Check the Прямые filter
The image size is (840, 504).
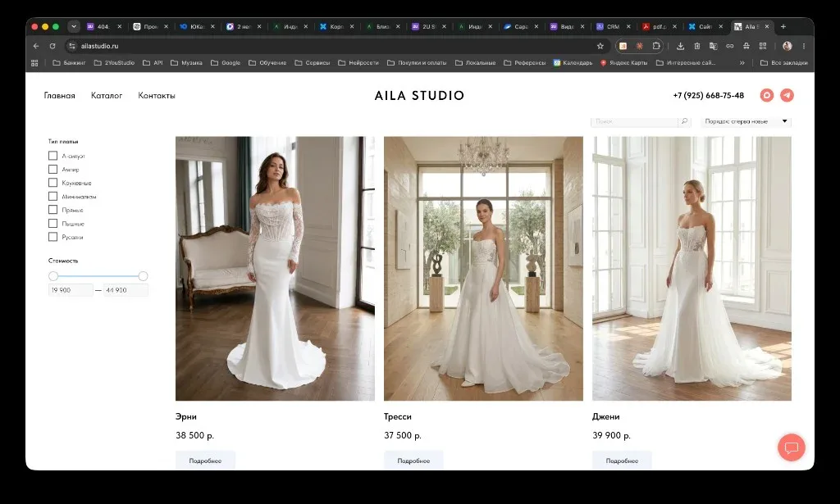tap(52, 210)
